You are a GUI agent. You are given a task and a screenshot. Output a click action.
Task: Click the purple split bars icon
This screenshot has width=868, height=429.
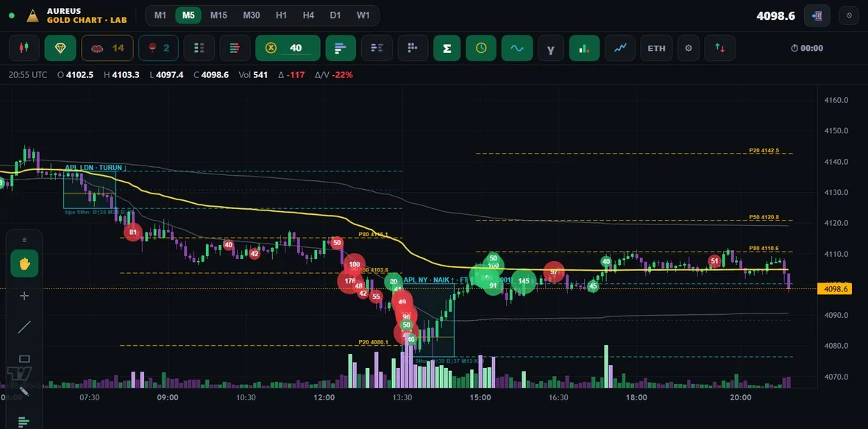pos(377,48)
